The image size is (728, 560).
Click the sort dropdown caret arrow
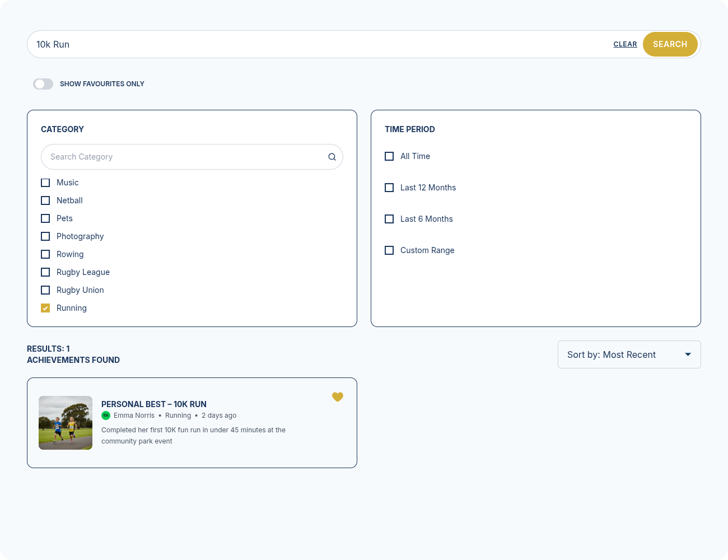688,354
